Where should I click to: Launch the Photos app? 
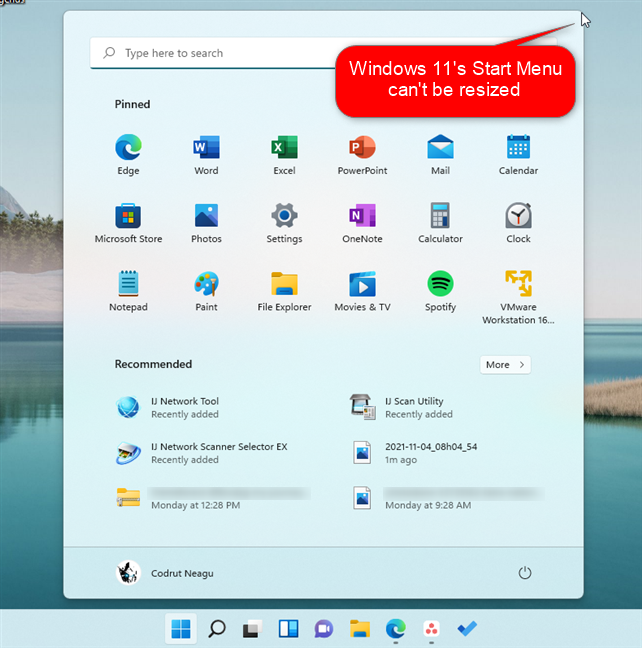(x=206, y=223)
